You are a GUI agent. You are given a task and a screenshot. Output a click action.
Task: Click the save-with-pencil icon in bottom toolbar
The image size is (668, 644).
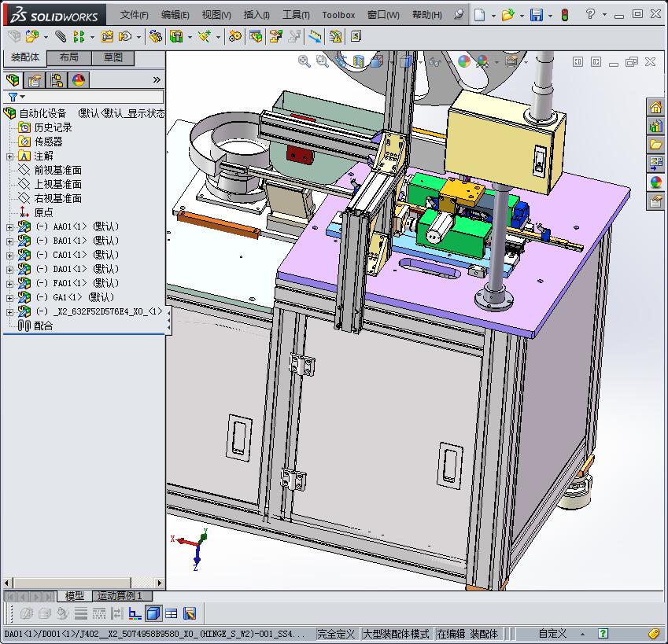coord(190,613)
